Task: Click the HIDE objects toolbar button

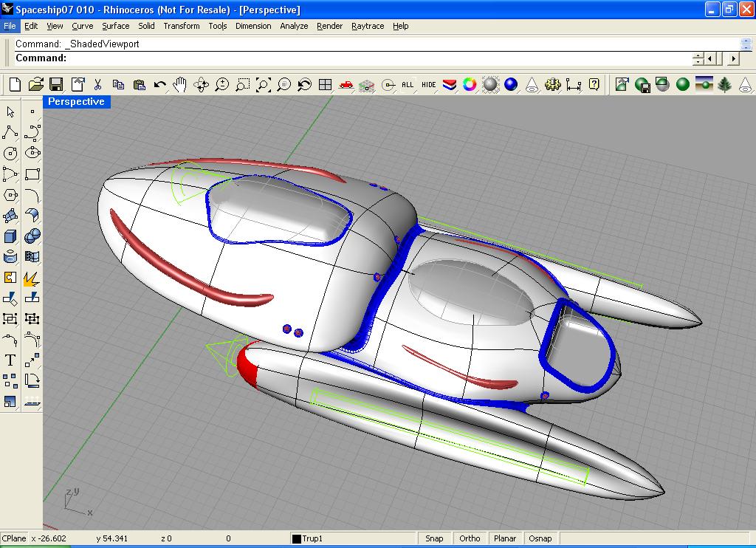Action: (x=429, y=85)
